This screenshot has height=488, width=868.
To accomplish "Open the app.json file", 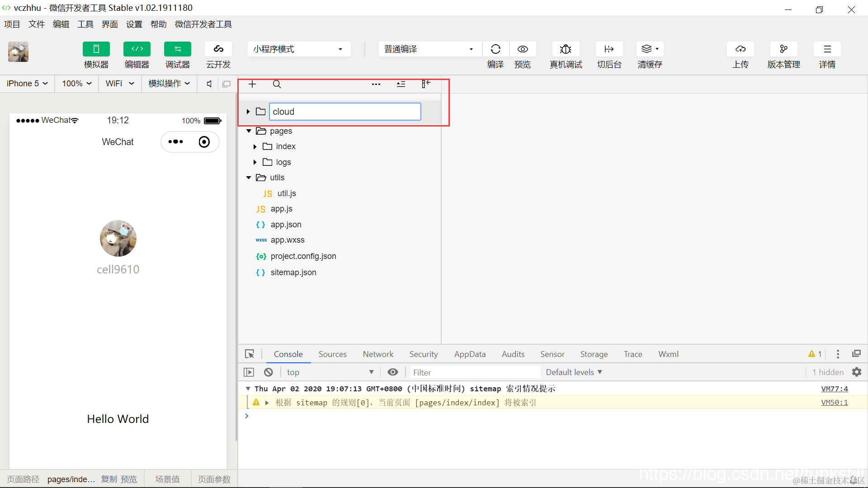I will pyautogui.click(x=286, y=225).
